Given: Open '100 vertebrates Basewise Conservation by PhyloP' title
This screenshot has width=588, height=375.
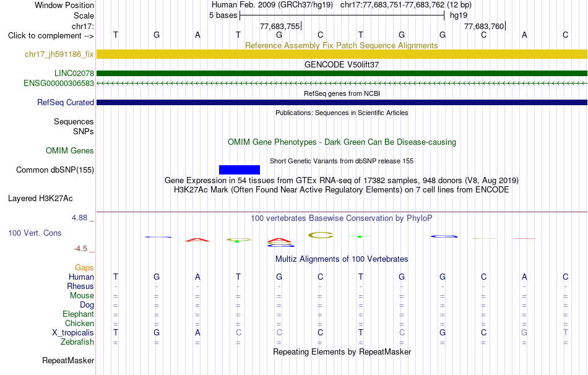Looking at the screenshot, I should click(x=342, y=218).
